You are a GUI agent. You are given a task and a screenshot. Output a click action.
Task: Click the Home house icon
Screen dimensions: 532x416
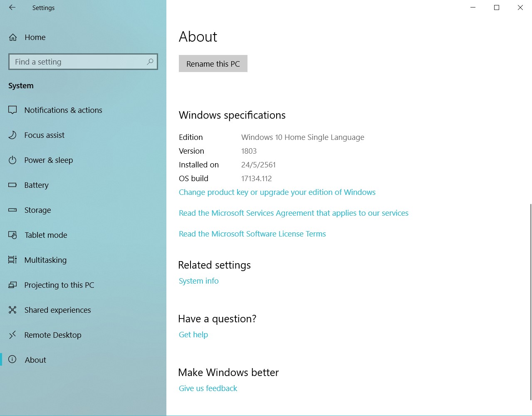[x=13, y=37]
